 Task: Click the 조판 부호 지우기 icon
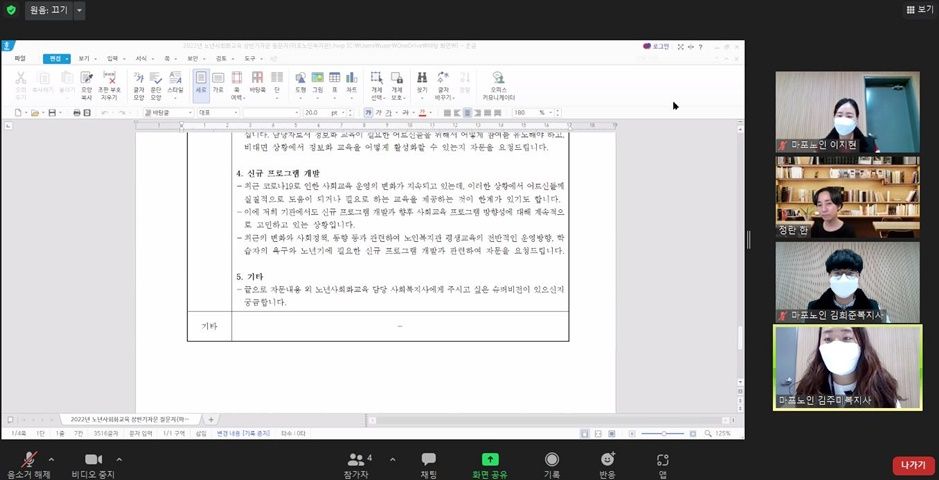click(x=110, y=85)
